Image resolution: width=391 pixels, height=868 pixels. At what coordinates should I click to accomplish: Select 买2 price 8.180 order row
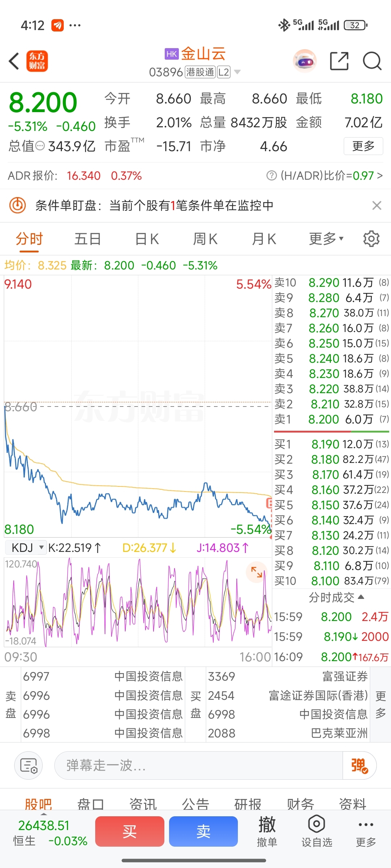331,459
